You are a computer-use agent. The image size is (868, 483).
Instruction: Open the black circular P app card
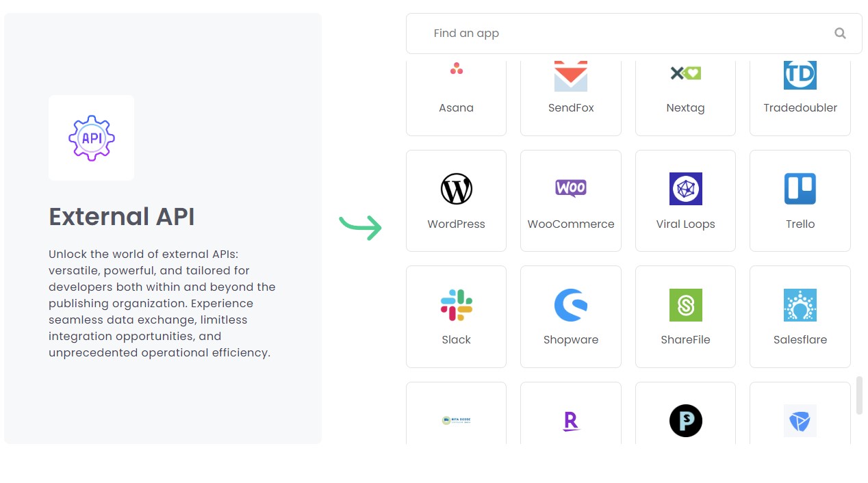pyautogui.click(x=685, y=413)
